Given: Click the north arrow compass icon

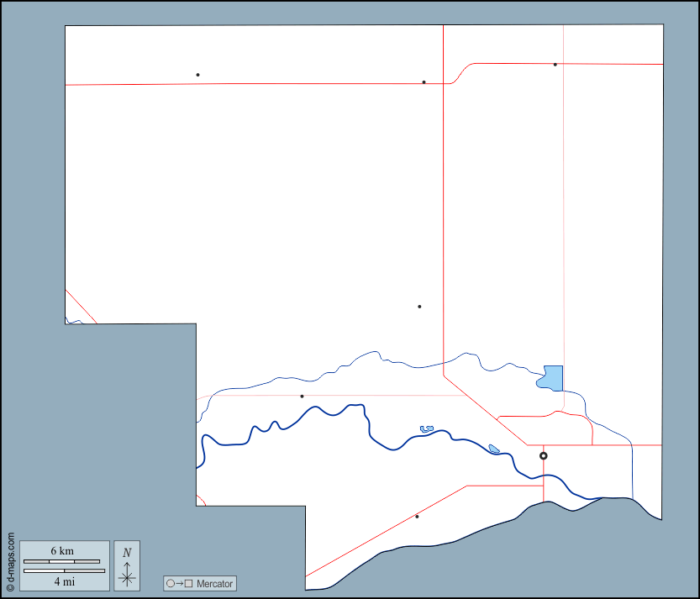Looking at the screenshot, I should pos(127,573).
